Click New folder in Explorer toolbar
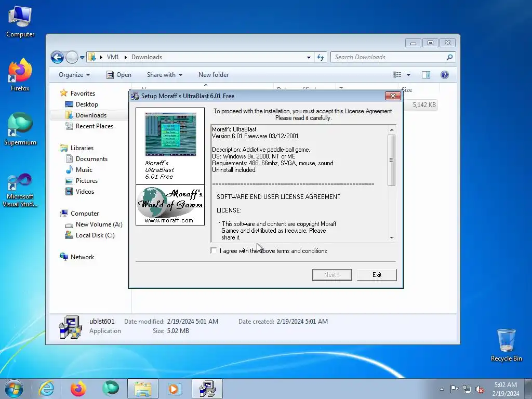This screenshot has width=532, height=399. point(214,75)
